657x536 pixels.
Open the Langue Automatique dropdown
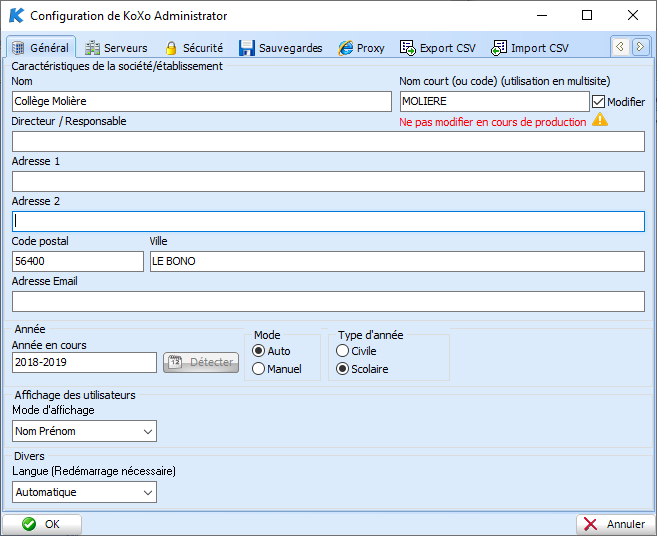click(x=84, y=492)
